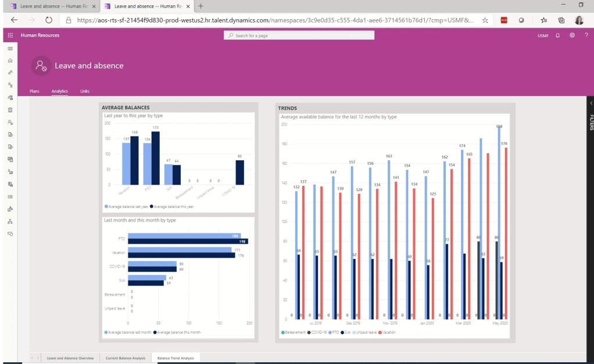Screen dimensions: 594x364
Task: Click the 'Search for a page' box
Action: [x=299, y=35]
